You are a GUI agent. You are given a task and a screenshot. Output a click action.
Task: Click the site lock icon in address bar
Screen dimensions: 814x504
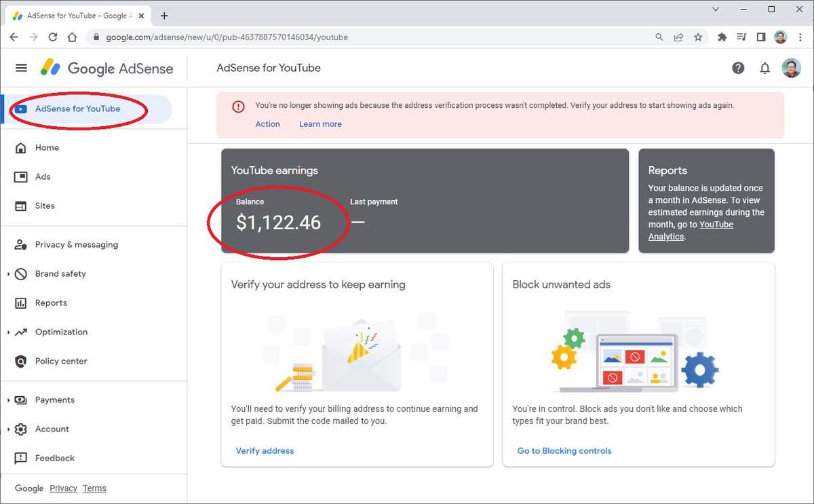tap(96, 37)
